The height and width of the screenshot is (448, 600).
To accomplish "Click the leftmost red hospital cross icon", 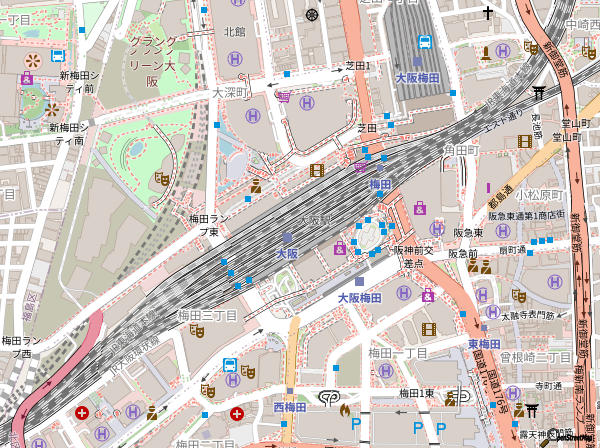I will point(84,412).
